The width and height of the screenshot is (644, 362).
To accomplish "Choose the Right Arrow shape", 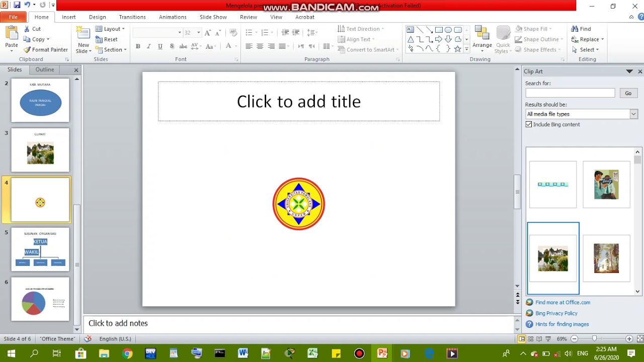I will point(439,39).
